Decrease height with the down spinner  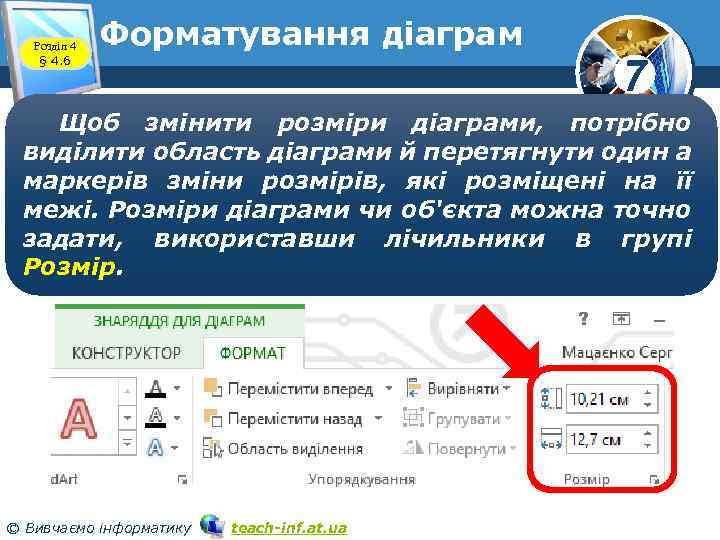pyautogui.click(x=647, y=405)
